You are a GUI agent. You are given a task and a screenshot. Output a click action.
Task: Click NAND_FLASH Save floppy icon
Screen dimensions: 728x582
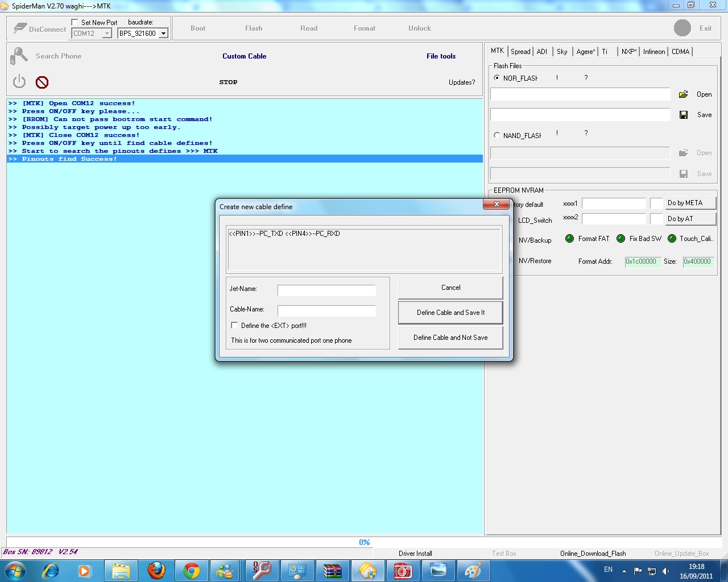point(684,174)
